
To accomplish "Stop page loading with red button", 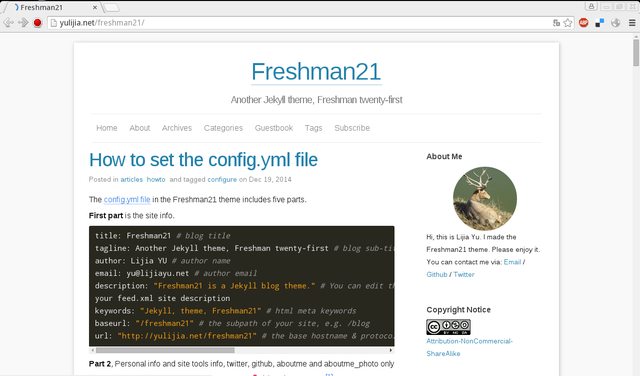I will pos(38,23).
